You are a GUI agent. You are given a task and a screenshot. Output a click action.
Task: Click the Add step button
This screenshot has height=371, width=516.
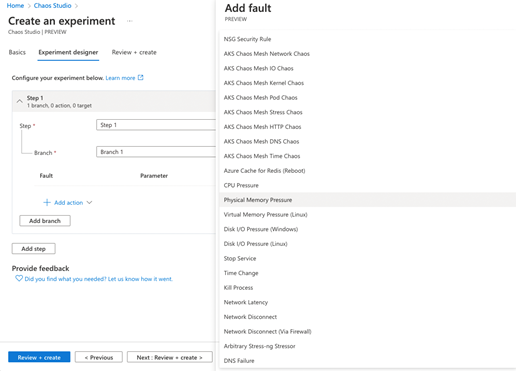(x=34, y=249)
